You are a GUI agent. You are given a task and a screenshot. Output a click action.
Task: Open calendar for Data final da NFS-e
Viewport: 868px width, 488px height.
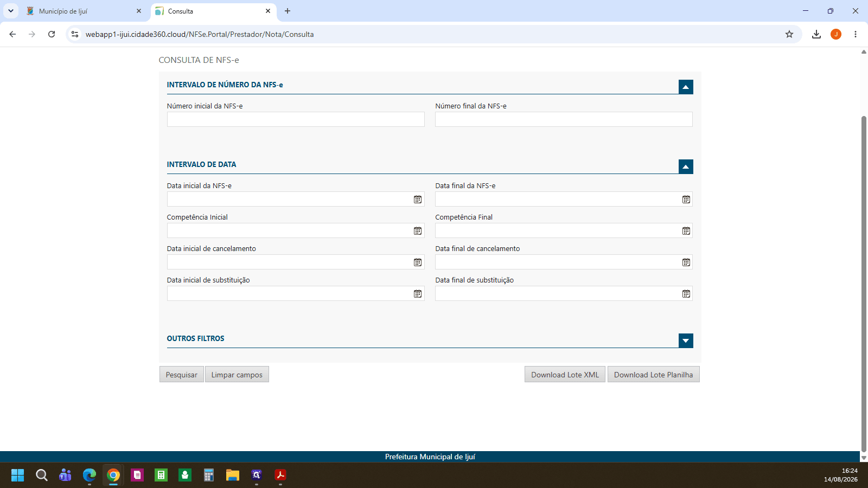(x=686, y=200)
